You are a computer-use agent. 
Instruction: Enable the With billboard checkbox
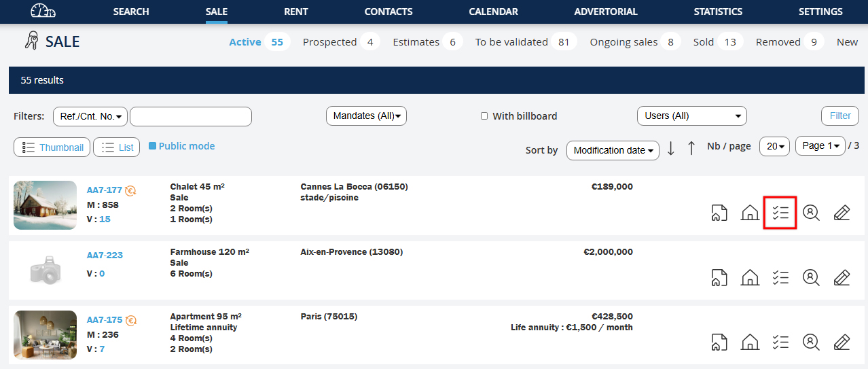tap(484, 116)
